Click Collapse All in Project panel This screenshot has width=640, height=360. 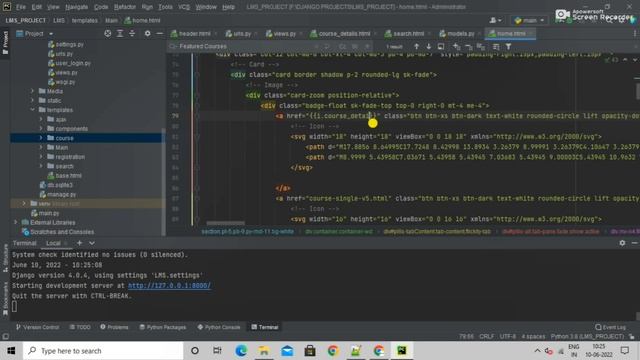tap(132, 33)
